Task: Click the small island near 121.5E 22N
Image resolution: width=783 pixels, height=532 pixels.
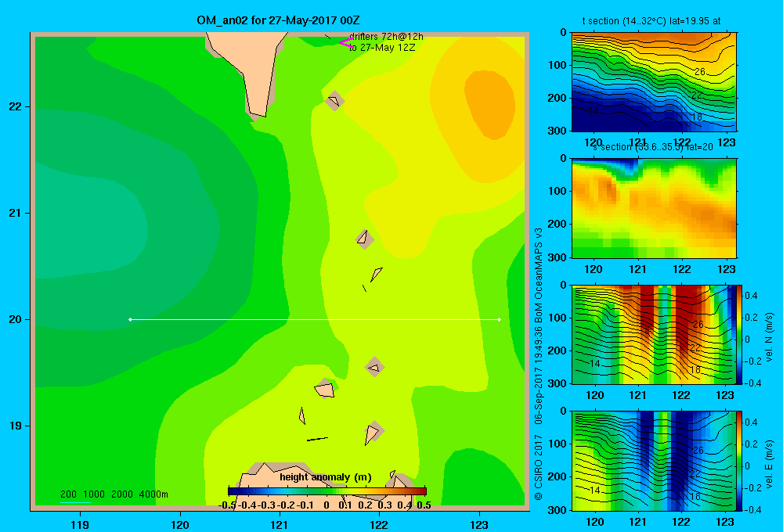Action: [x=334, y=101]
